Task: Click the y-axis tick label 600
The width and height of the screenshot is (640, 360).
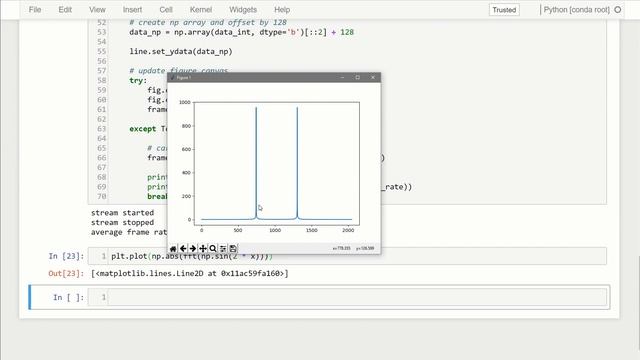Action: tap(187, 149)
